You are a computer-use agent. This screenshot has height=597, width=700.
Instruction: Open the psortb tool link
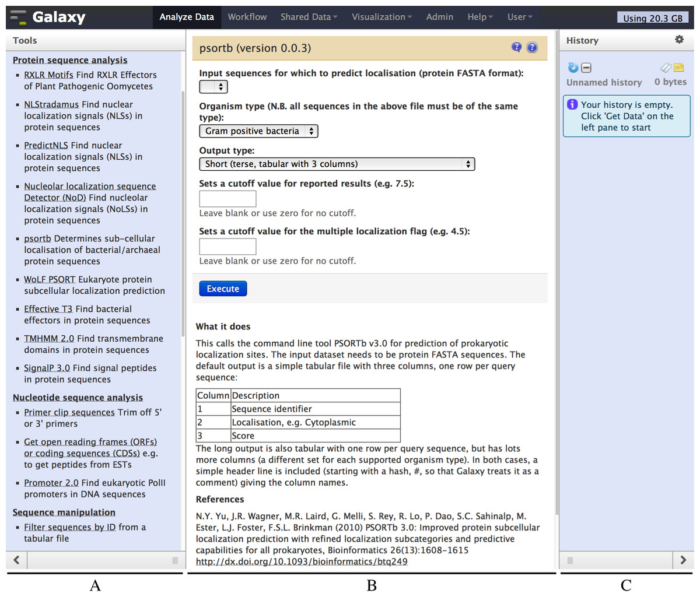37,238
